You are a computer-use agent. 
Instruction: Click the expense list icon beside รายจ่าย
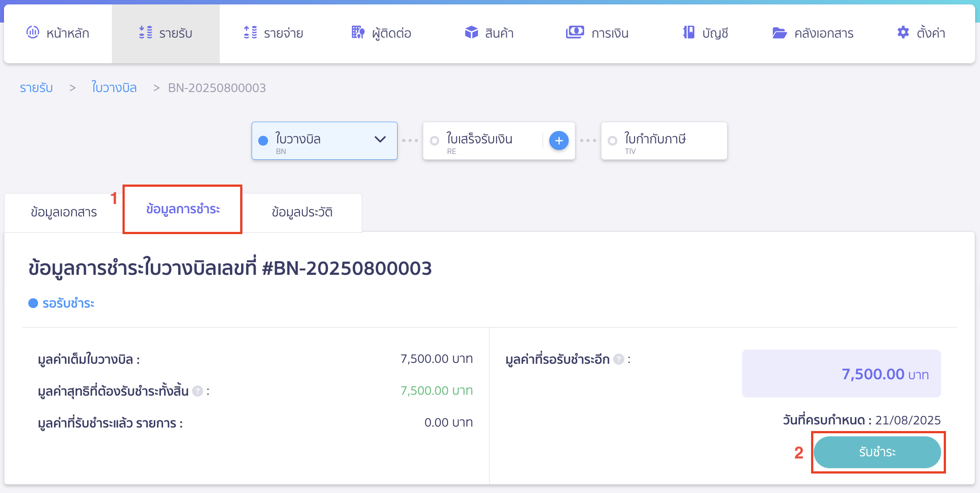click(250, 32)
